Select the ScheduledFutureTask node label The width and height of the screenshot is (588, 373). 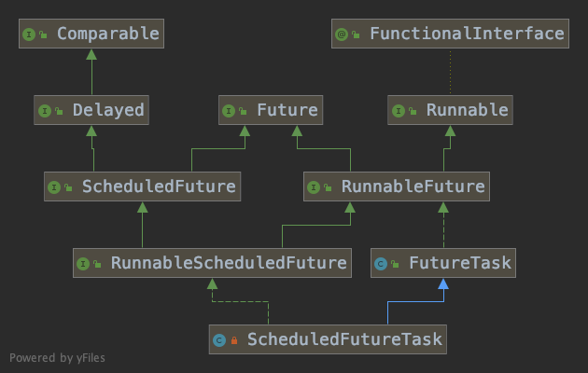click(x=344, y=339)
